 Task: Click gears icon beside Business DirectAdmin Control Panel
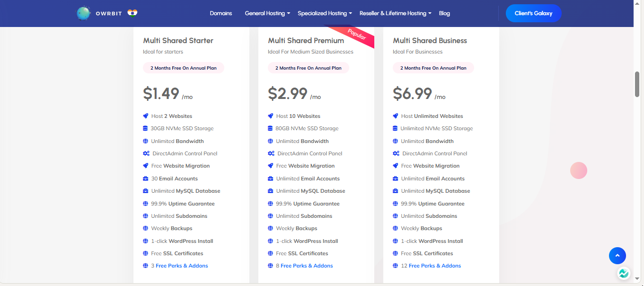coord(396,153)
